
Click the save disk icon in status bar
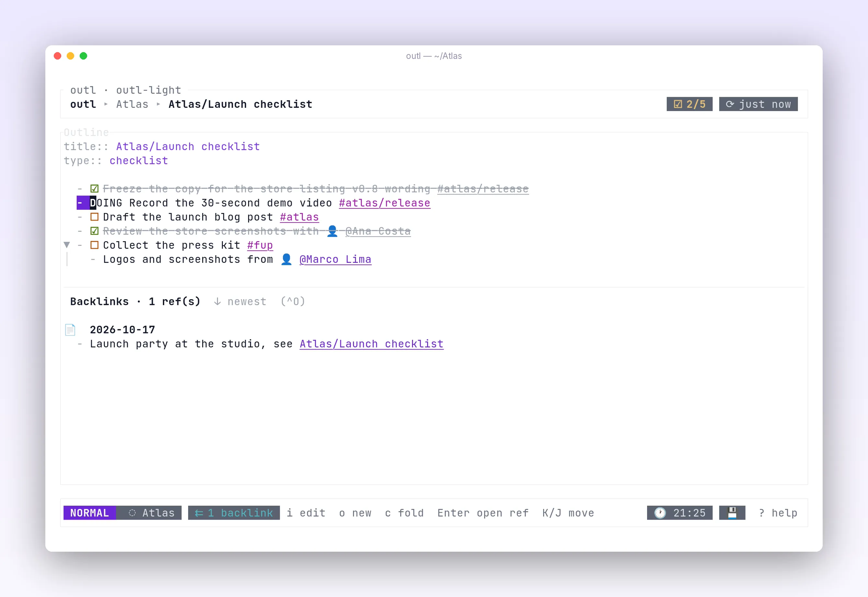[732, 513]
